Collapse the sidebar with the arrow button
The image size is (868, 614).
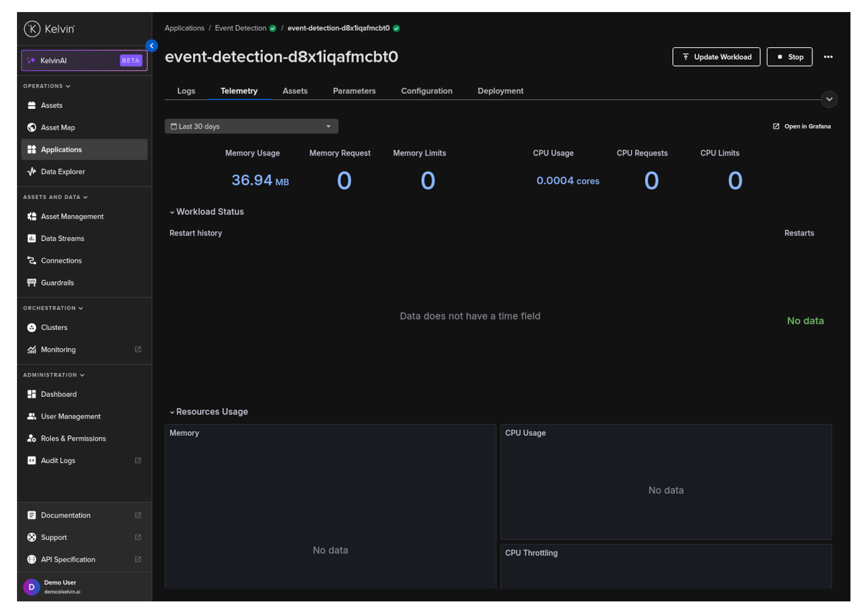click(x=152, y=46)
